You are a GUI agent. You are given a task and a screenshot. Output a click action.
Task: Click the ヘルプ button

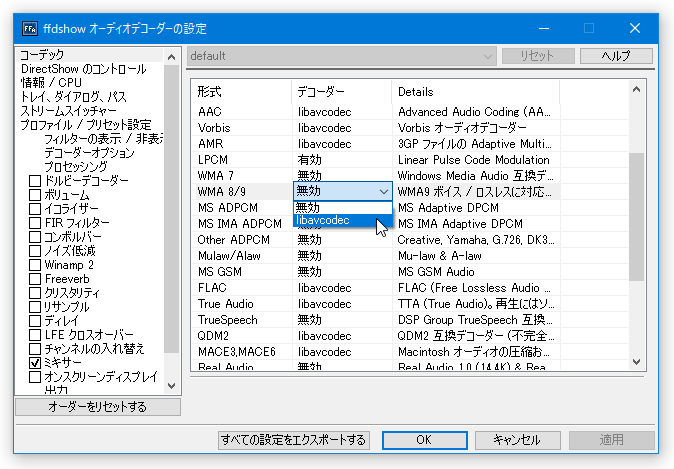coord(616,56)
